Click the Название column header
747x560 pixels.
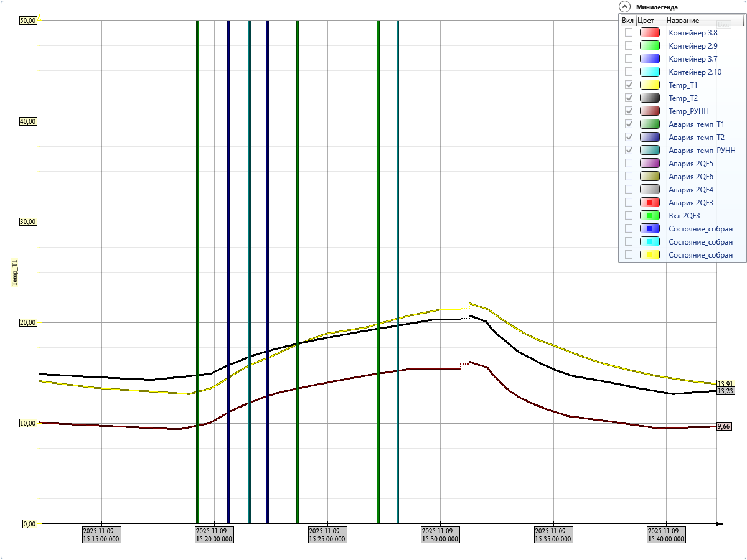[x=682, y=21]
